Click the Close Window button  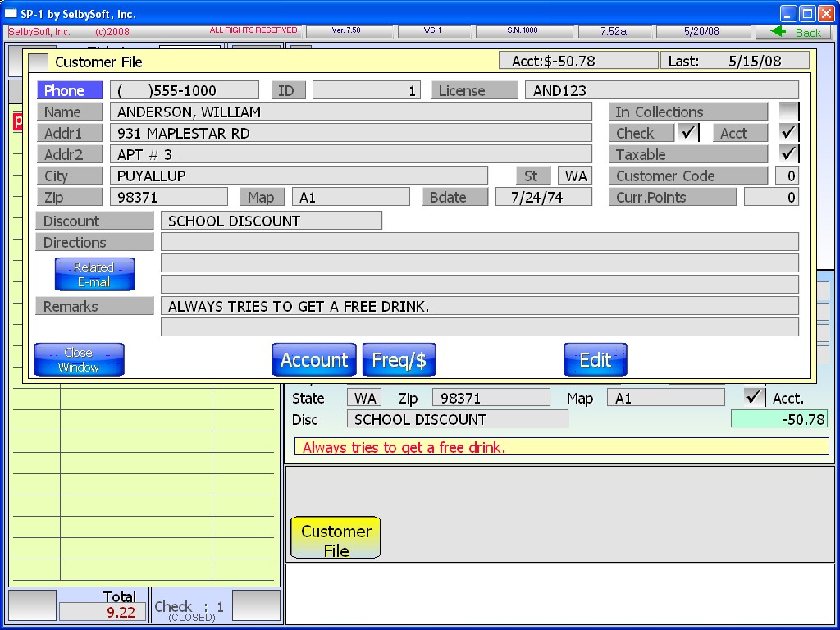click(80, 359)
